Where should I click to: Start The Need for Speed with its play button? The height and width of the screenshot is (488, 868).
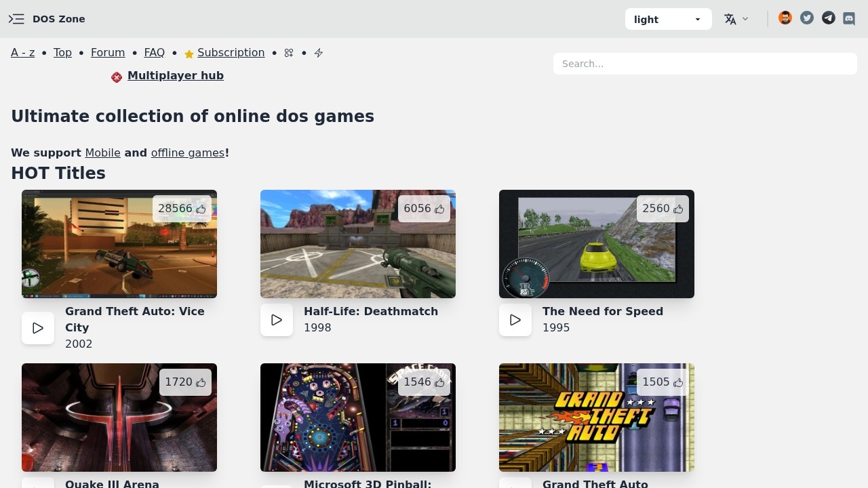(x=515, y=320)
